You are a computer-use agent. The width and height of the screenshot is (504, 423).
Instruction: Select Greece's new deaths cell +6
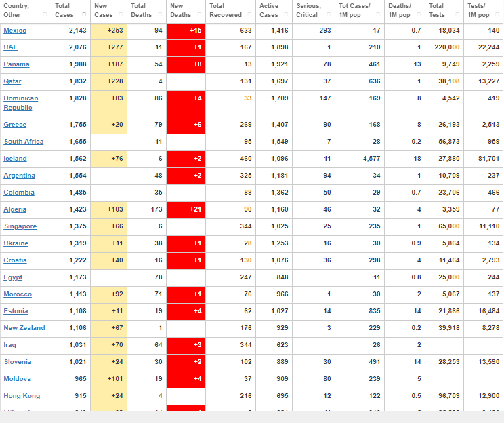186,125
